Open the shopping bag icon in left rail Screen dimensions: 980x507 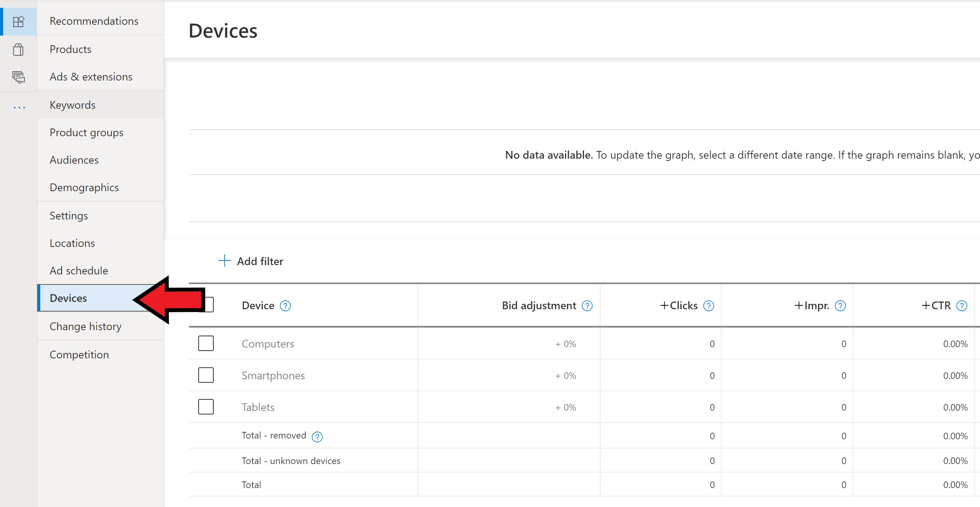(x=18, y=49)
